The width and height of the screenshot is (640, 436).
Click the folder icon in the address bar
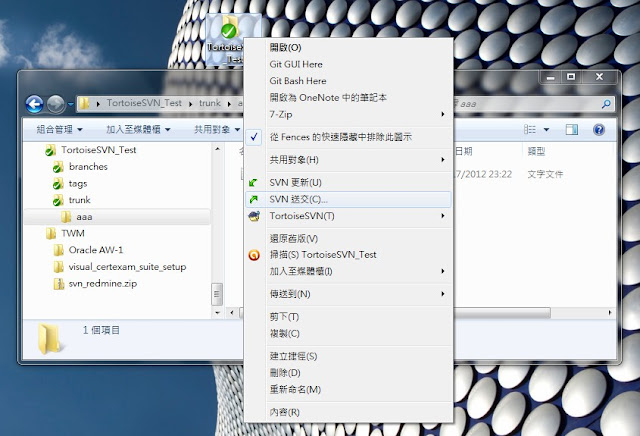click(x=84, y=103)
